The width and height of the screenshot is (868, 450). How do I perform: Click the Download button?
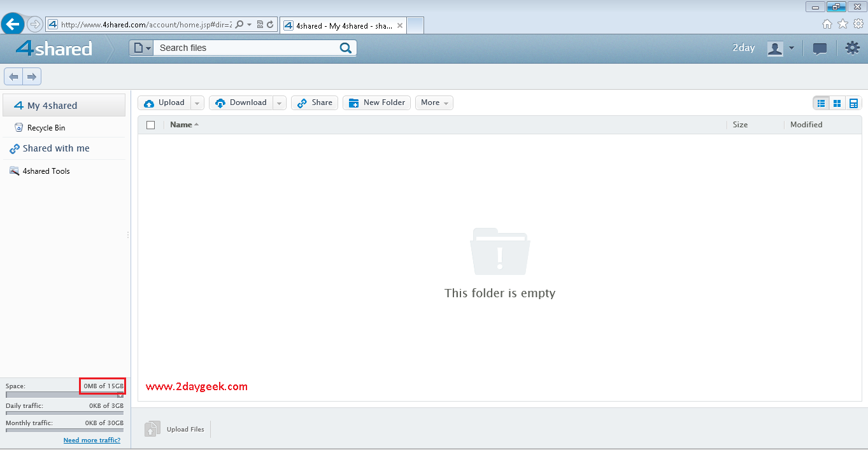click(x=241, y=102)
